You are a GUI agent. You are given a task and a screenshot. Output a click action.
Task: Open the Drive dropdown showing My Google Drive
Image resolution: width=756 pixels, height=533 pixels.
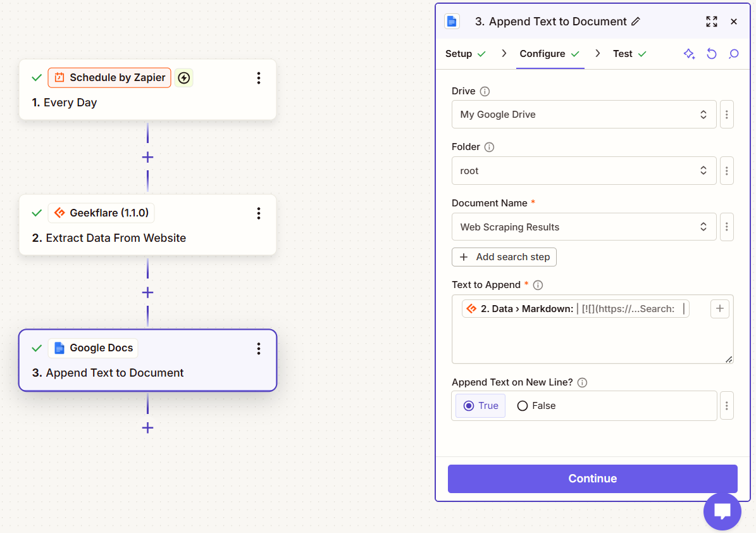pos(584,115)
